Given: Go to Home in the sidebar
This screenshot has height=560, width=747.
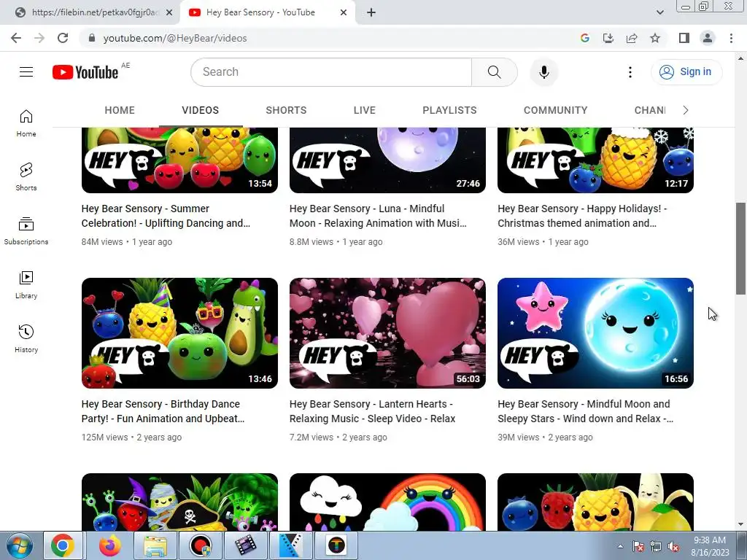Looking at the screenshot, I should point(26,123).
